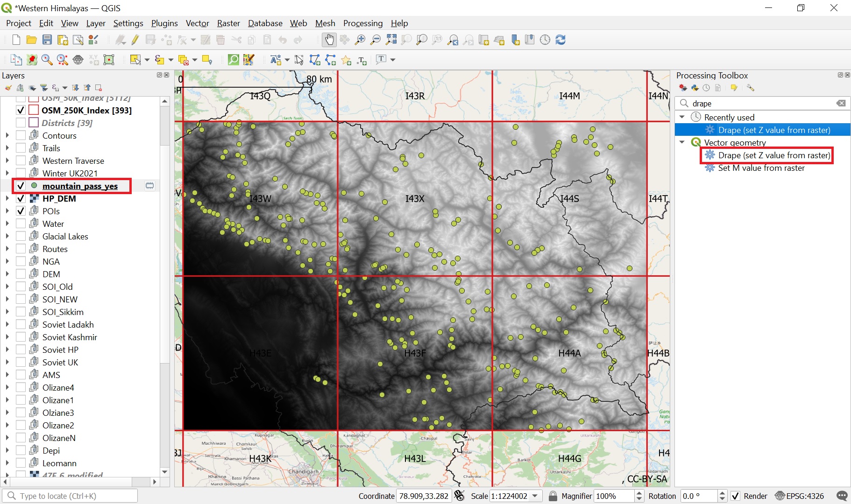851x504 pixels.
Task: Open the Processing menu
Action: [362, 23]
